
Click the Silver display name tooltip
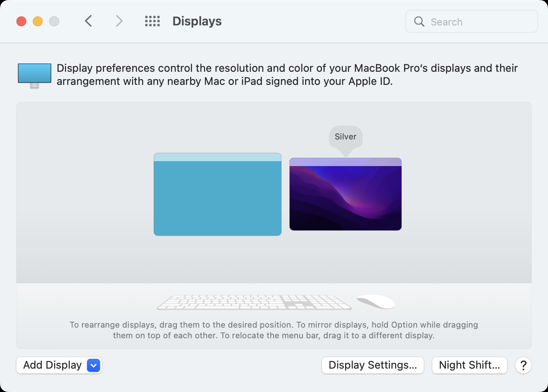point(346,137)
